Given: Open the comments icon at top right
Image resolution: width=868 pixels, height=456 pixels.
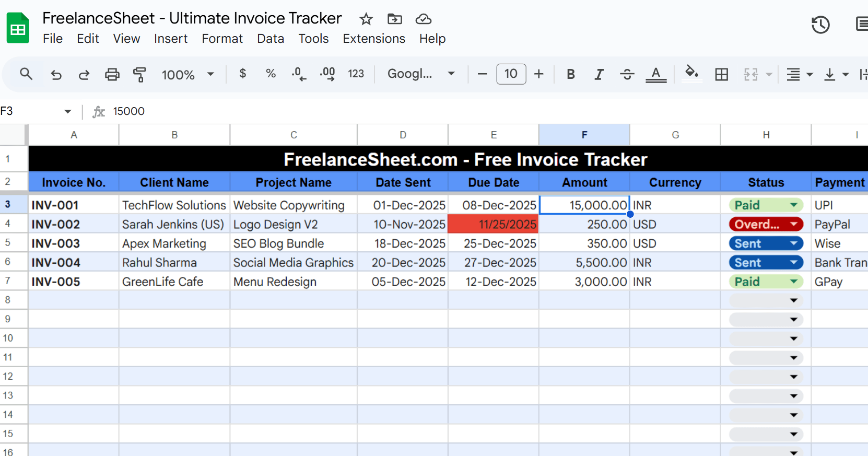Looking at the screenshot, I should 862,25.
